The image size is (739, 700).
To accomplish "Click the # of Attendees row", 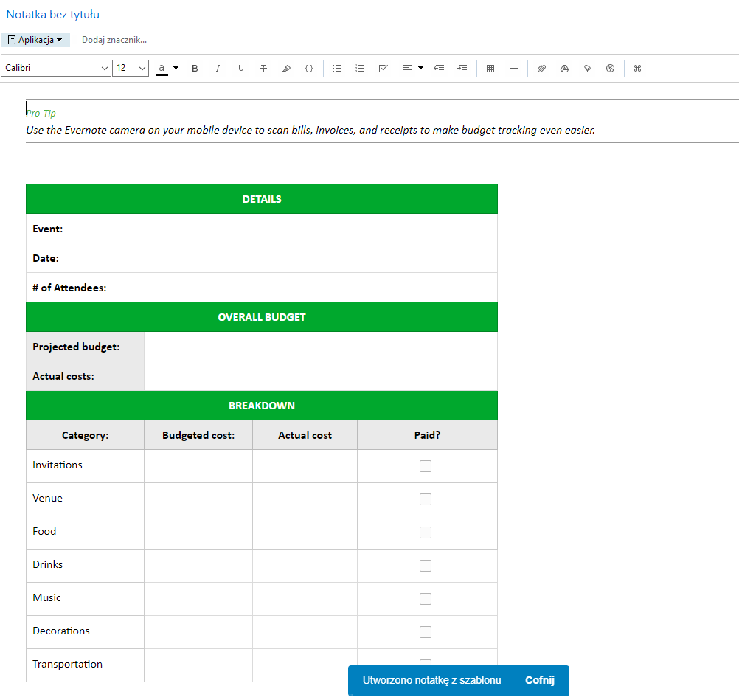I will point(262,288).
